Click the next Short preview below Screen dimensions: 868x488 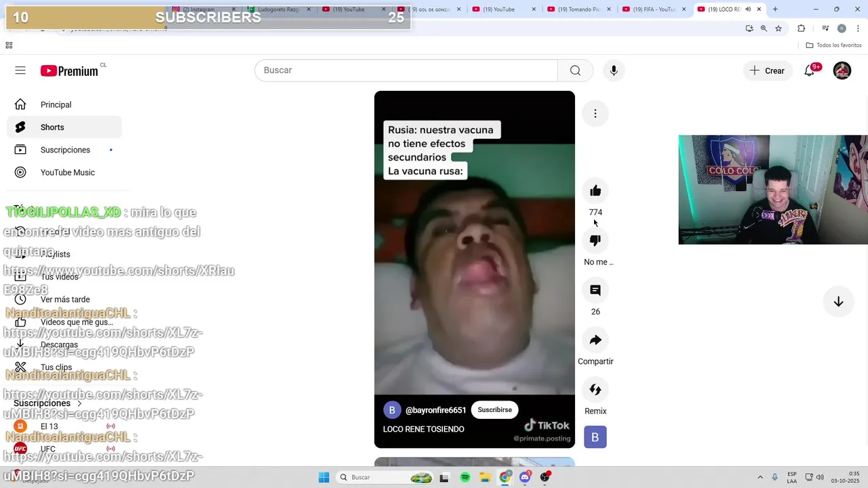tap(475, 462)
